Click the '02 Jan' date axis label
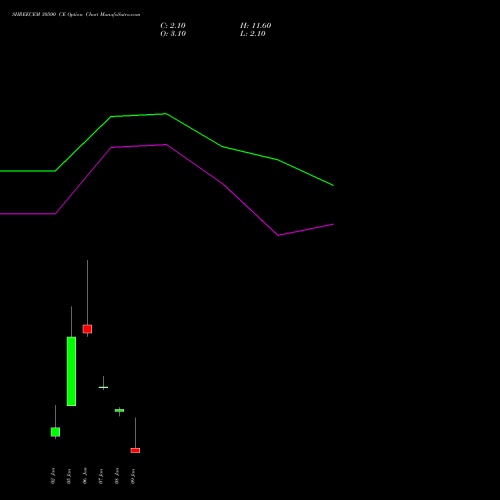Viewport: 500px width, 500px height. [53, 476]
